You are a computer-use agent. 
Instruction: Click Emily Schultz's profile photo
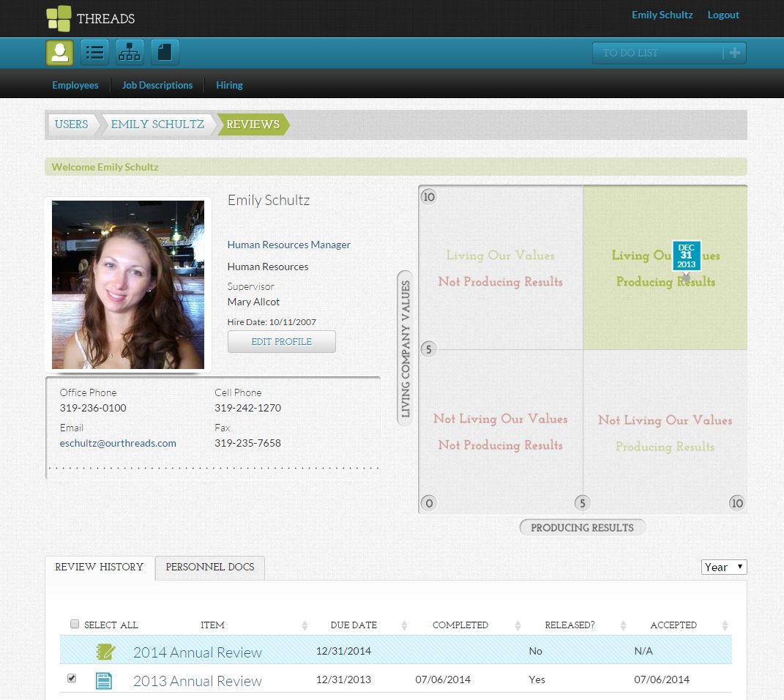point(128,285)
